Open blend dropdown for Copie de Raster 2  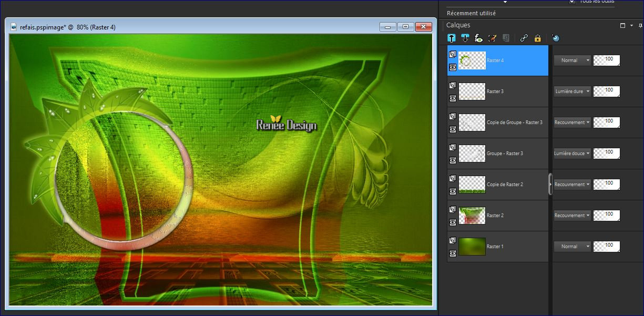coord(572,185)
